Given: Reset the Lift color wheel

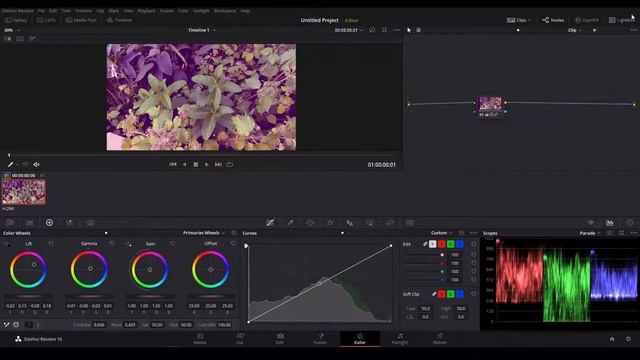Looking at the screenshot, I should (51, 243).
